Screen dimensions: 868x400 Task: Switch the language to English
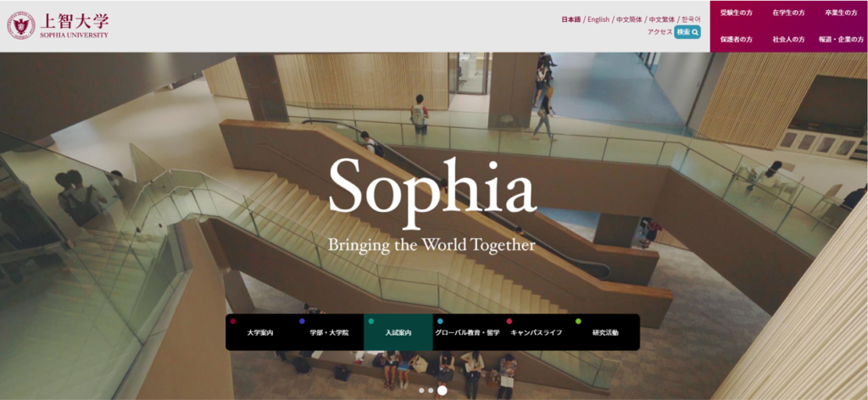point(598,19)
